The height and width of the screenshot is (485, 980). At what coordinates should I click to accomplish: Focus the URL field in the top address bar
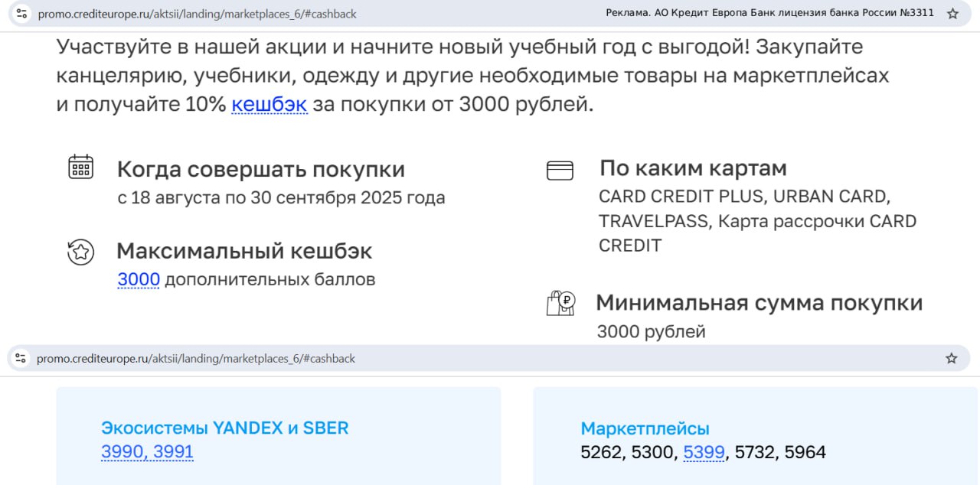(x=197, y=14)
